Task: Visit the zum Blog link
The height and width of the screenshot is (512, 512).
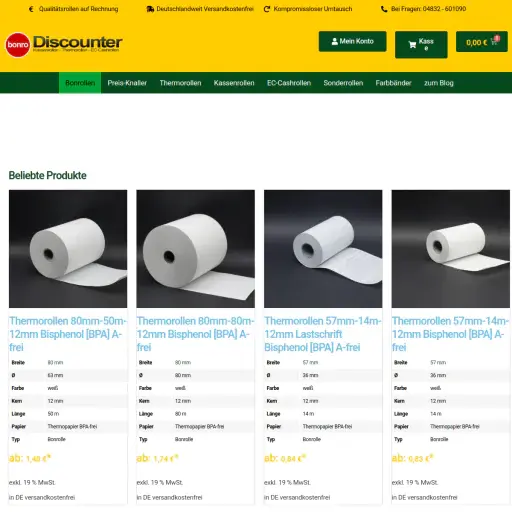Action: [439, 83]
